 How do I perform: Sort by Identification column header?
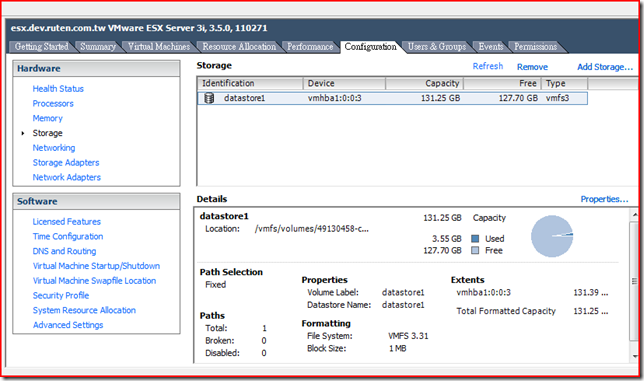(x=250, y=83)
